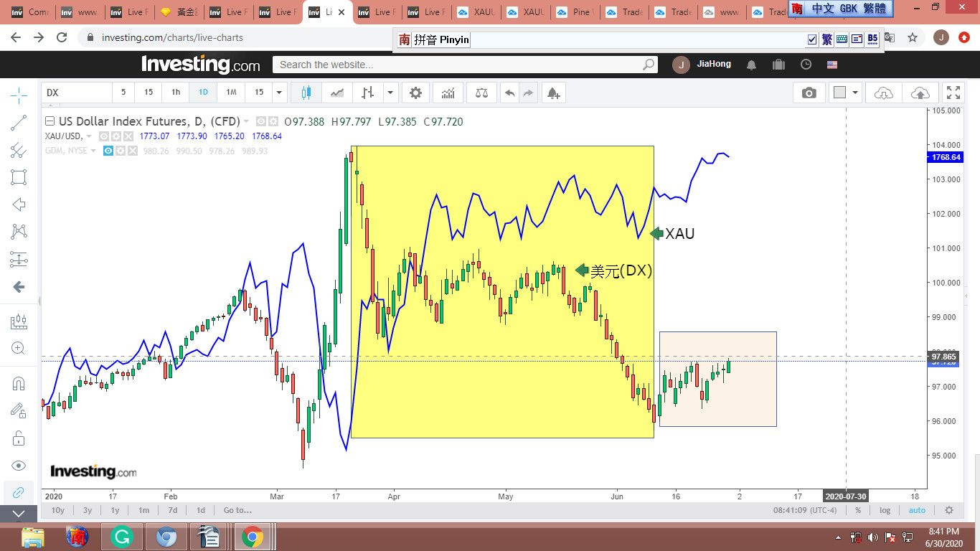The width and height of the screenshot is (980, 551).
Task: Select the 1h timeframe
Action: click(176, 93)
